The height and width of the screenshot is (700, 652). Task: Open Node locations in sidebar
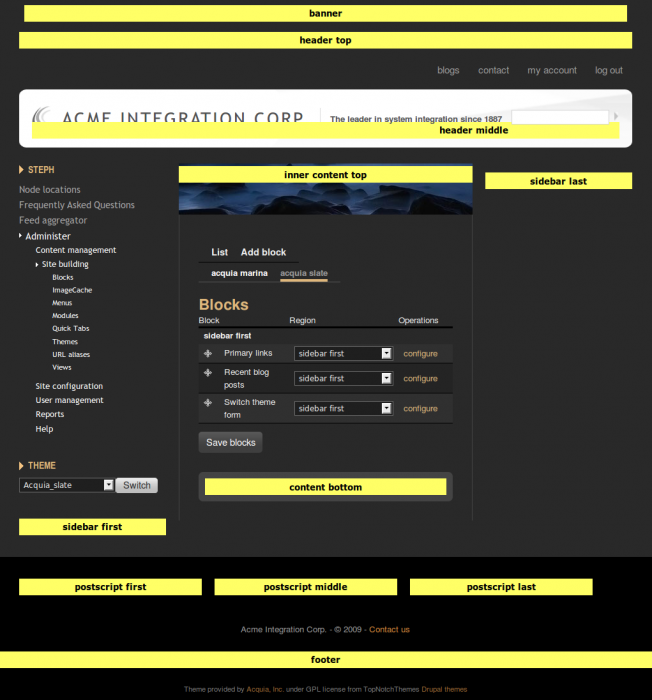[50, 190]
